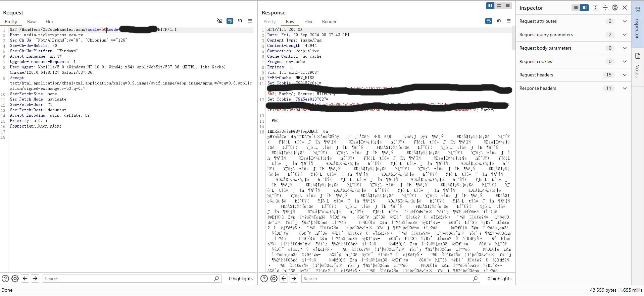The image size is (644, 296).
Task: Toggle show \n newline characters in Response
Action: click(499, 21)
